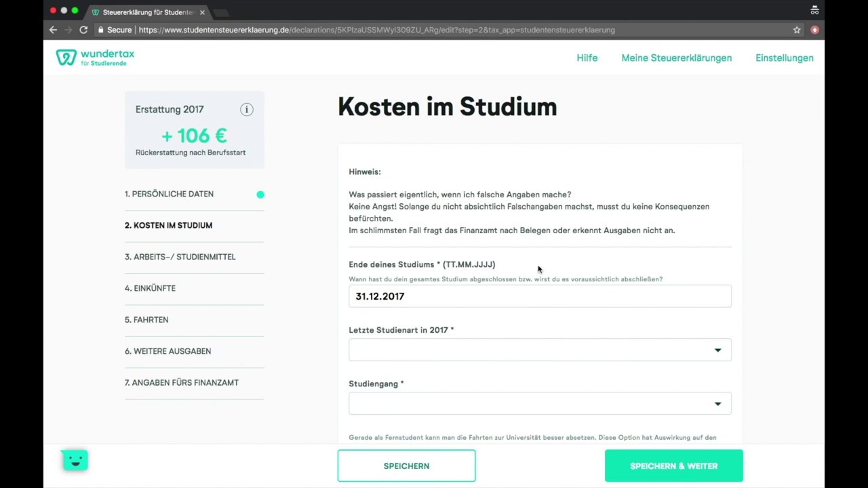The width and height of the screenshot is (868, 488).
Task: Open the Letzte Studienart in 2017 dropdown
Action: tap(540, 350)
